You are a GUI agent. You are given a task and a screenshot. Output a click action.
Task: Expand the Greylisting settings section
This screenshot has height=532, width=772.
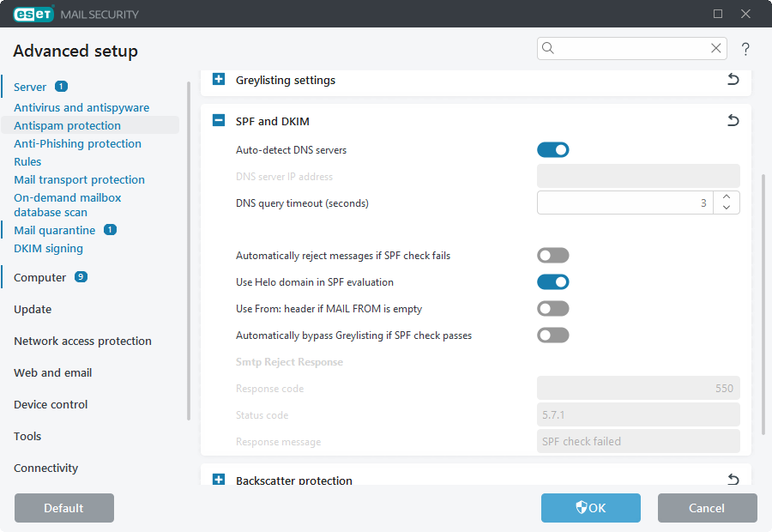pos(219,80)
